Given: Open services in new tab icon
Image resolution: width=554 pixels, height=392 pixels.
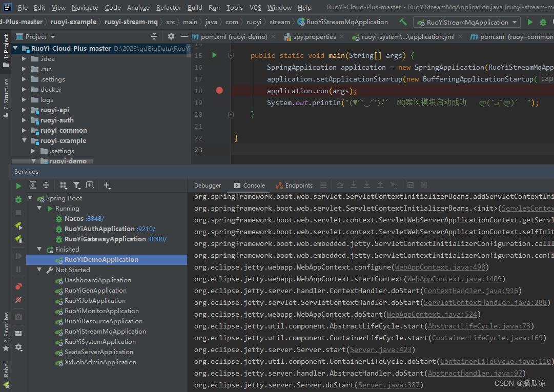Looking at the screenshot, I should [90, 185].
